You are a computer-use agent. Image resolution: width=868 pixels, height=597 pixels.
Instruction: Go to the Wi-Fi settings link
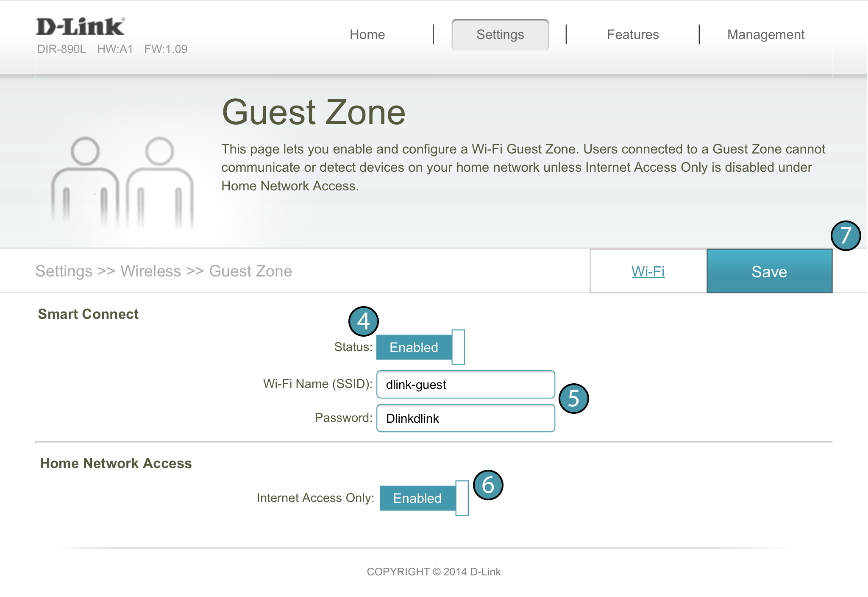[648, 271]
